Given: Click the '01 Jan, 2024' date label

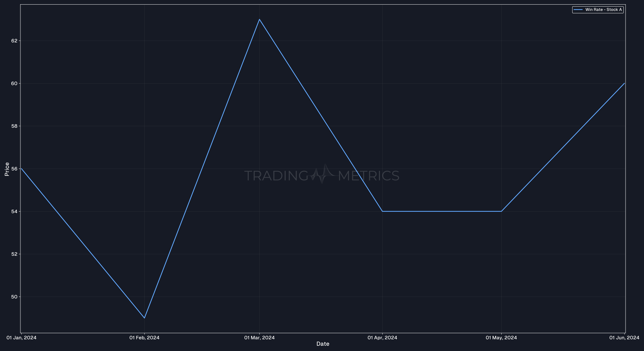Looking at the screenshot, I should [x=21, y=338].
